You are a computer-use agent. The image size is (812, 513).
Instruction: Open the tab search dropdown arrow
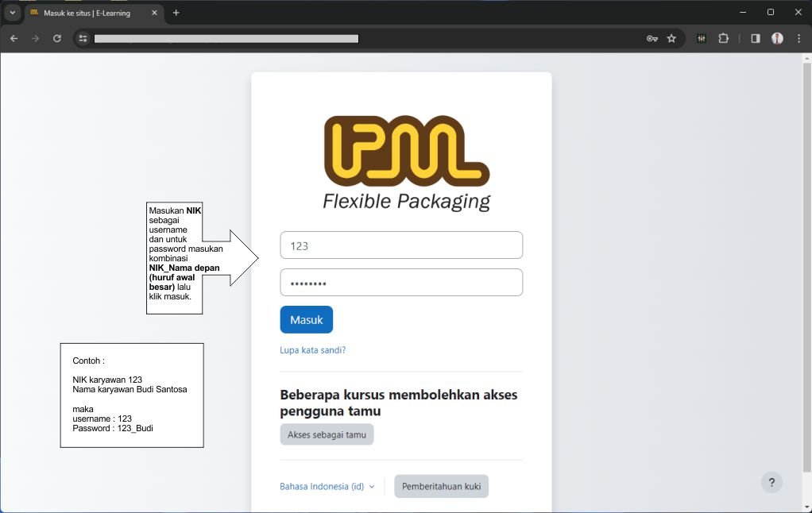(13, 13)
